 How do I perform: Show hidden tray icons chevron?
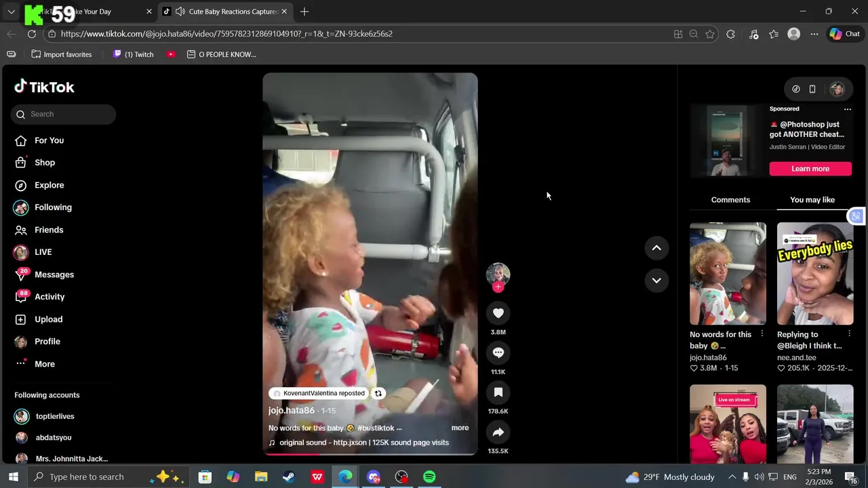(x=732, y=477)
